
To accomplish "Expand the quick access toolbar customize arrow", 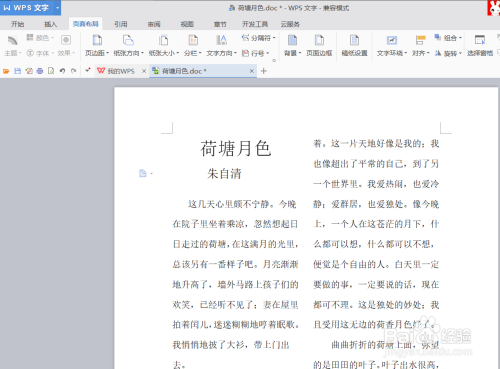I will [88, 70].
